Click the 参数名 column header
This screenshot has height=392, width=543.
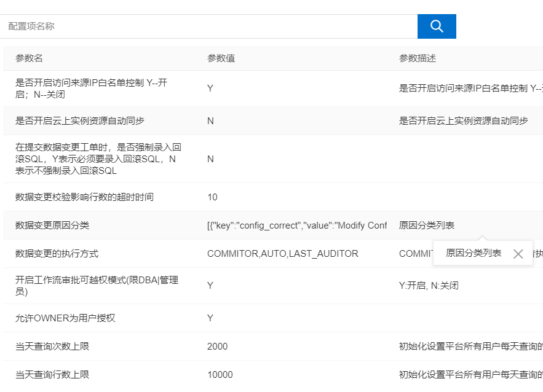[x=29, y=58]
